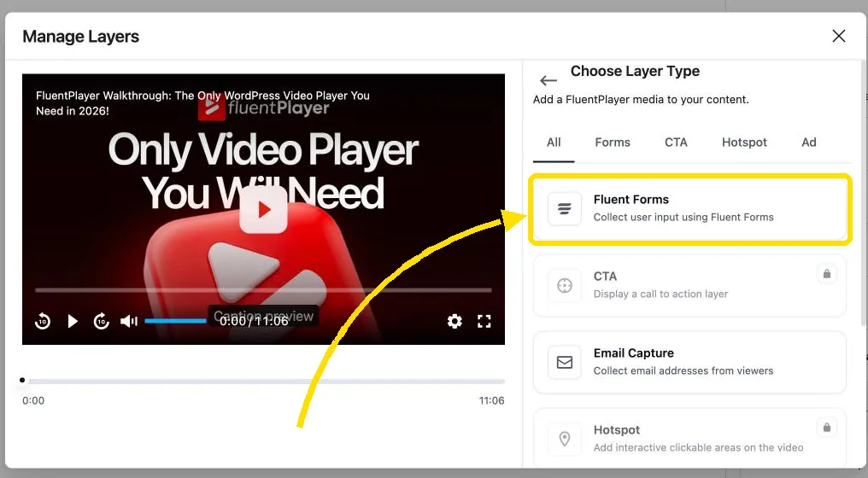Click 'Collect email addresses from viewers' text

coord(683,370)
